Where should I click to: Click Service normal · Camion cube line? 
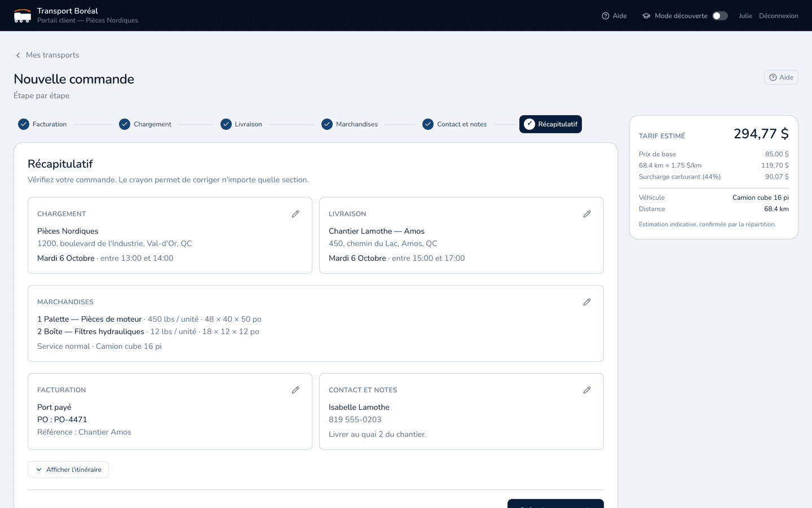point(99,346)
